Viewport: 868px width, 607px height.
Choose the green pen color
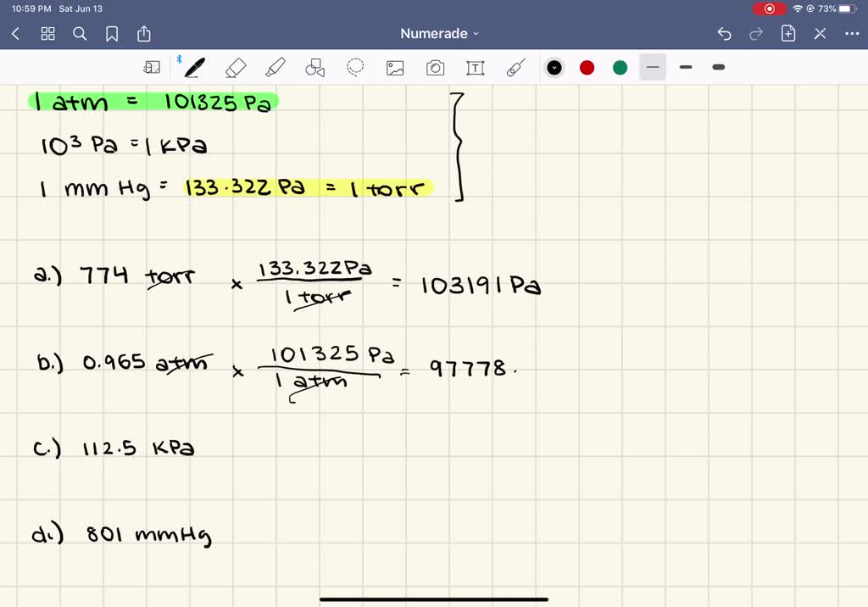(620, 68)
